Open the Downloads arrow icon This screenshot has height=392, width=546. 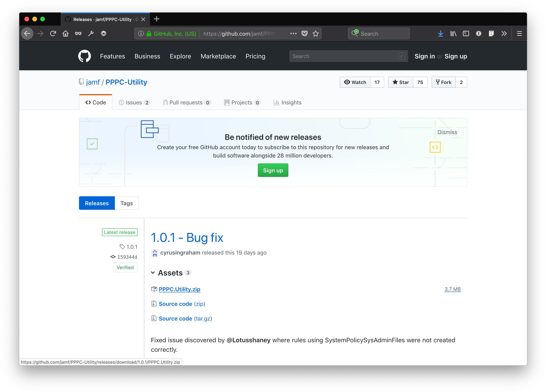point(441,33)
